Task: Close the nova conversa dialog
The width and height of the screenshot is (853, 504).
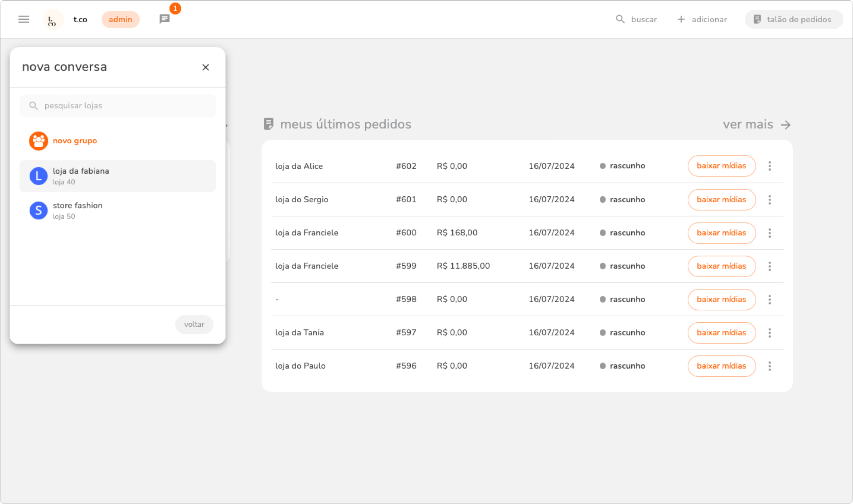Action: 206,67
